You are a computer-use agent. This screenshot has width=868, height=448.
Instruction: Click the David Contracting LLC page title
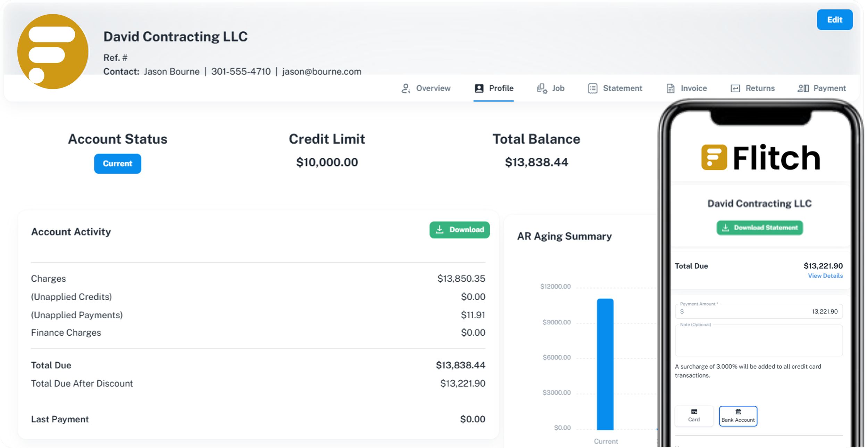pyautogui.click(x=176, y=37)
